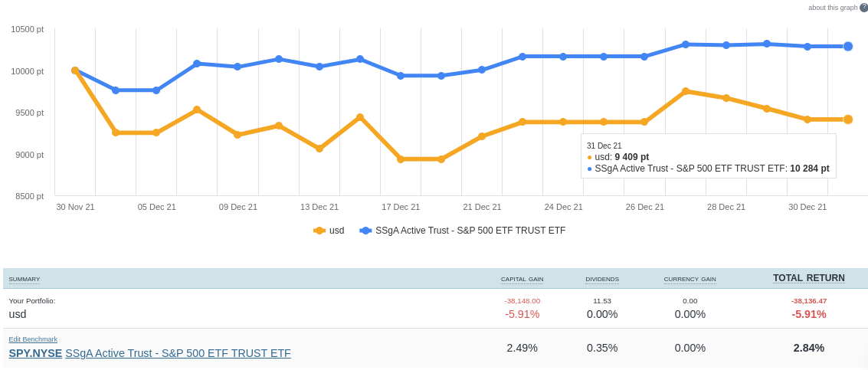The image size is (868, 370).
Task: Click the Capital Gain column header
Action: click(x=522, y=280)
